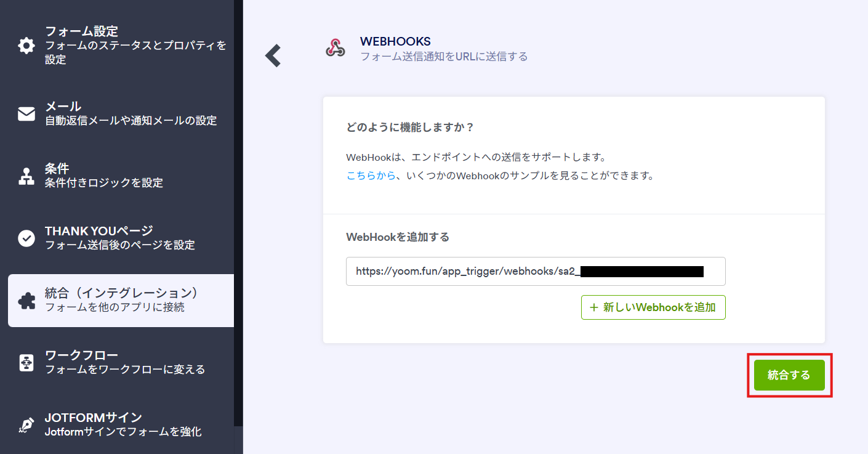This screenshot has width=868, height=454.
Task: Click the Webhook URL input field
Action: point(536,271)
